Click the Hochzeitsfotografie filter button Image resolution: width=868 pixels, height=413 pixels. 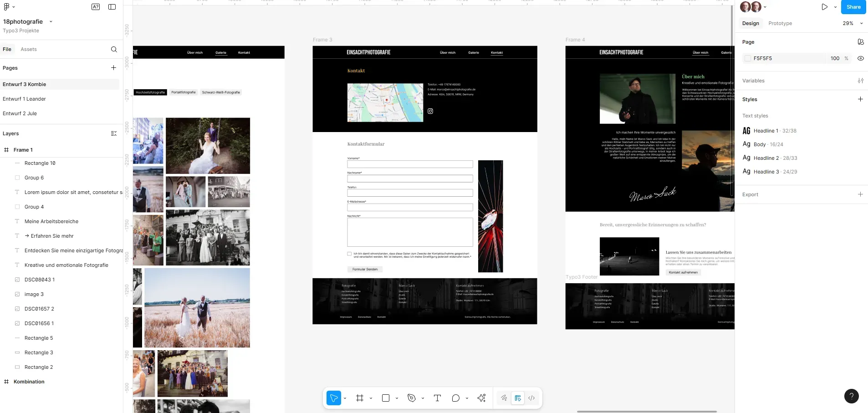click(x=150, y=92)
